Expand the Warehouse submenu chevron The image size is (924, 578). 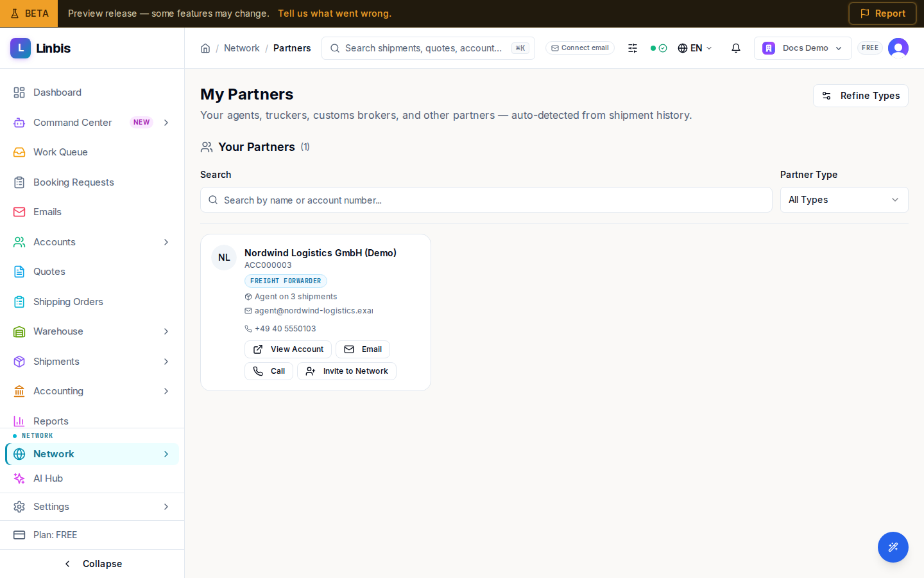pos(166,331)
